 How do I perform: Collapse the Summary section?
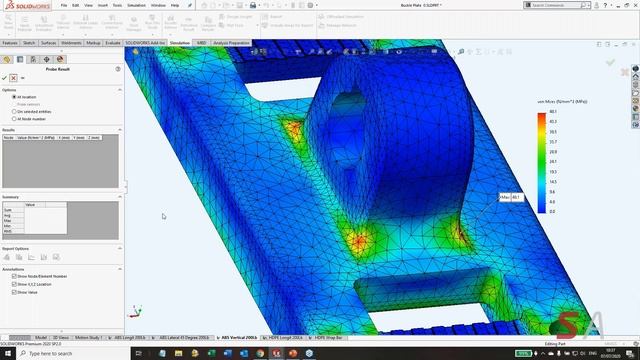point(120,197)
